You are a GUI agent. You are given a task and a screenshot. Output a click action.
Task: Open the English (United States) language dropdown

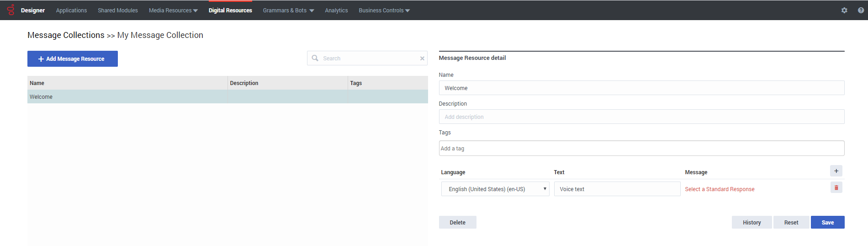tap(495, 189)
